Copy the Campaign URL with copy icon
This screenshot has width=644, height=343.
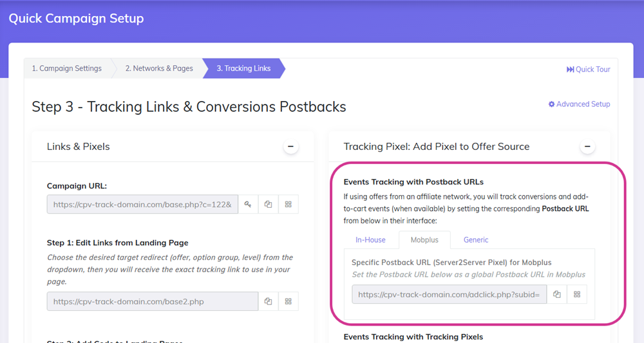coord(268,205)
